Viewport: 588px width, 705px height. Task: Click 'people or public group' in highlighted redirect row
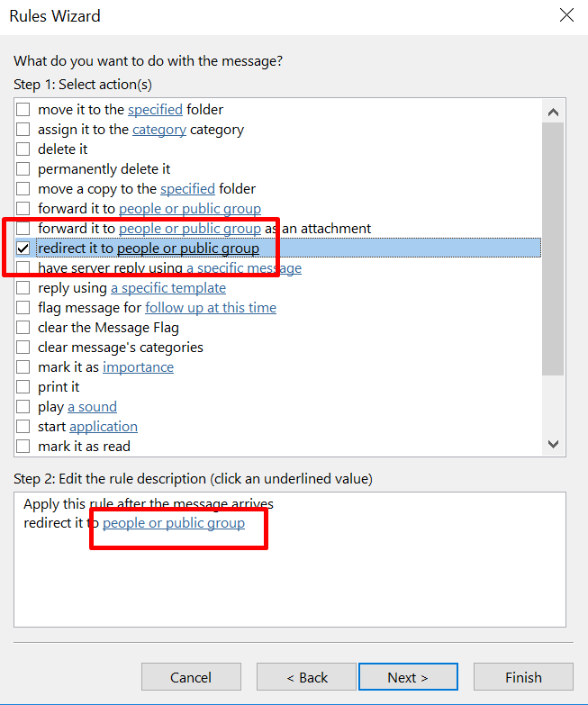[x=188, y=249]
